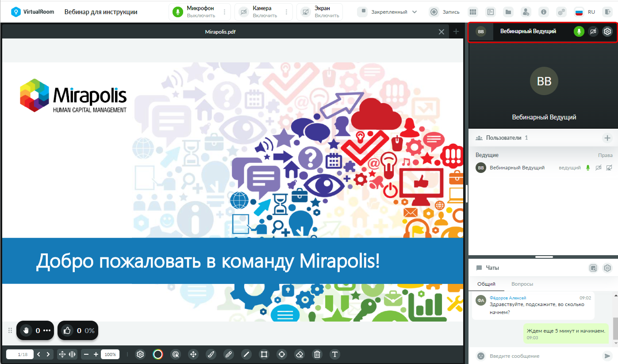This screenshot has width=618, height=364.
Task: Toggle screen permission in the Ведущие user row
Action: 609,168
